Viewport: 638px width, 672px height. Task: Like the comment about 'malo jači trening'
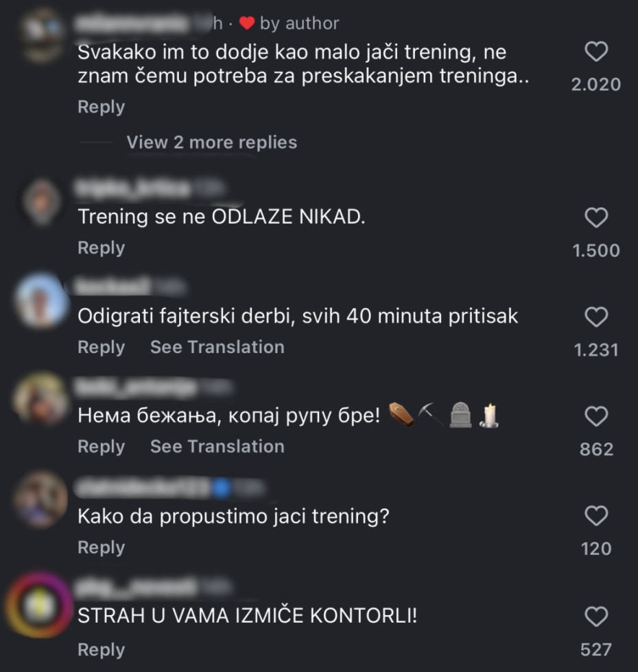point(596,52)
